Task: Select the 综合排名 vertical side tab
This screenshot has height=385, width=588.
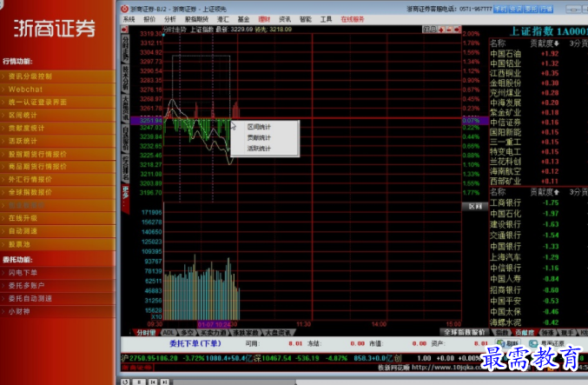Action: 125,168
